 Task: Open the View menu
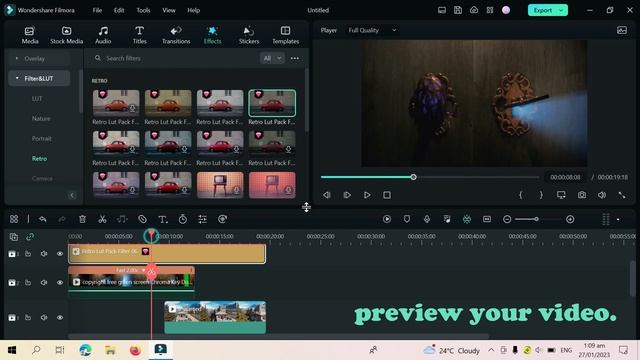(169, 10)
